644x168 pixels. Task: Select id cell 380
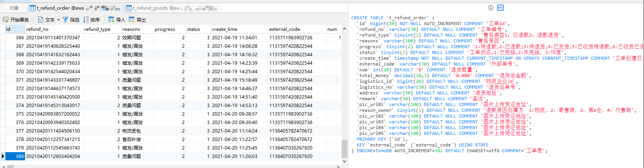click(x=15, y=156)
